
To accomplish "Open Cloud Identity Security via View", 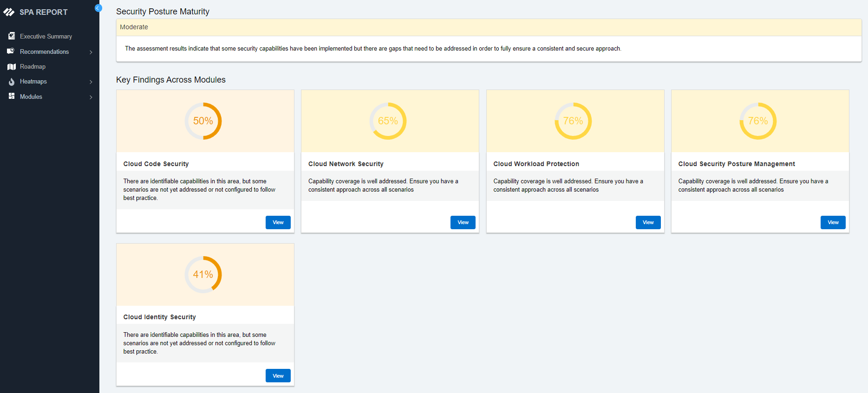I will click(x=278, y=376).
